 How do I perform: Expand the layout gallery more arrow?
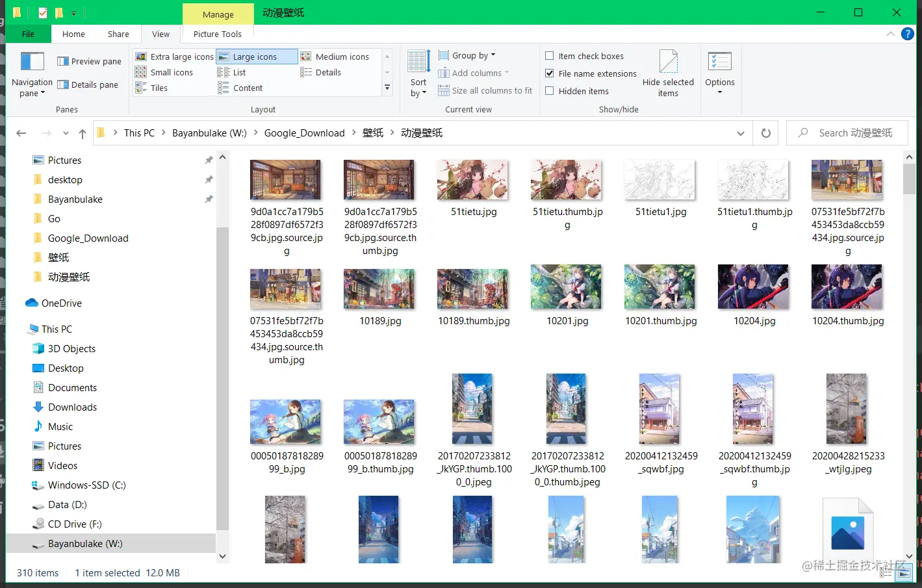[x=388, y=88]
